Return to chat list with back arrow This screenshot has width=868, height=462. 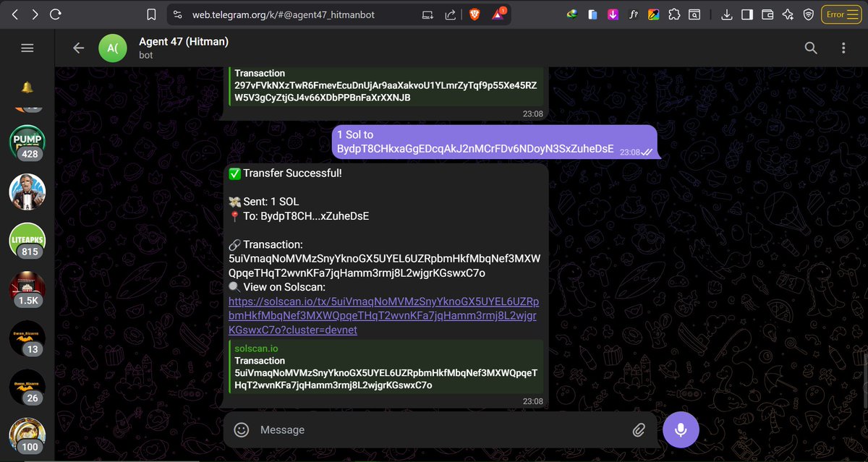click(79, 48)
